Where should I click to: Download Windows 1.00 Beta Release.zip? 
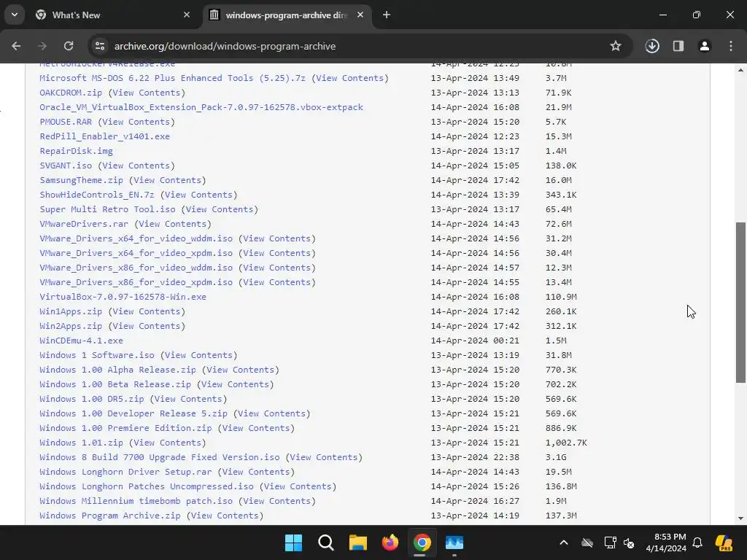115,384
